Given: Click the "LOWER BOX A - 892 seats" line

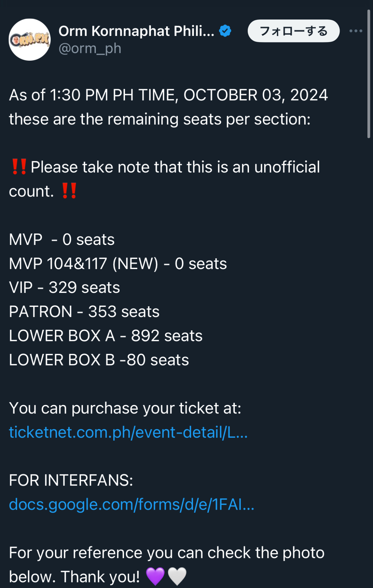Looking at the screenshot, I should point(106,336).
